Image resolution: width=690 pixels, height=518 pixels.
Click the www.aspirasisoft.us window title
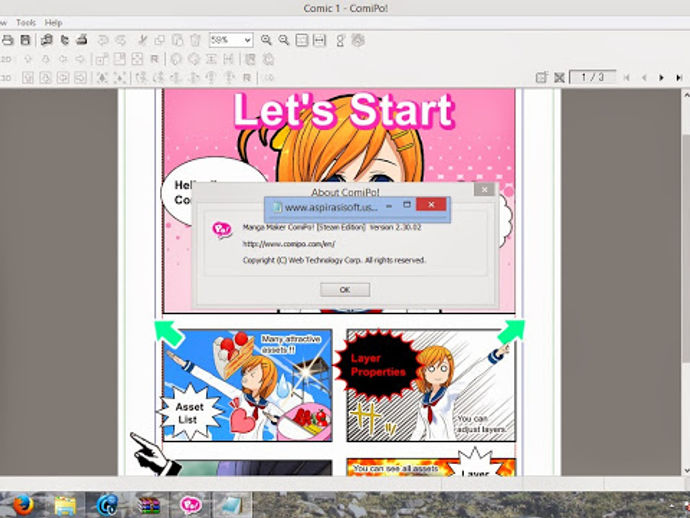331,207
